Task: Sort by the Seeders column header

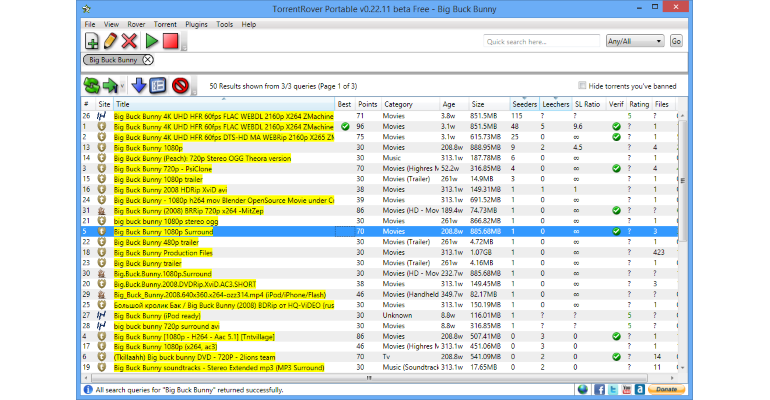Action: click(x=524, y=104)
